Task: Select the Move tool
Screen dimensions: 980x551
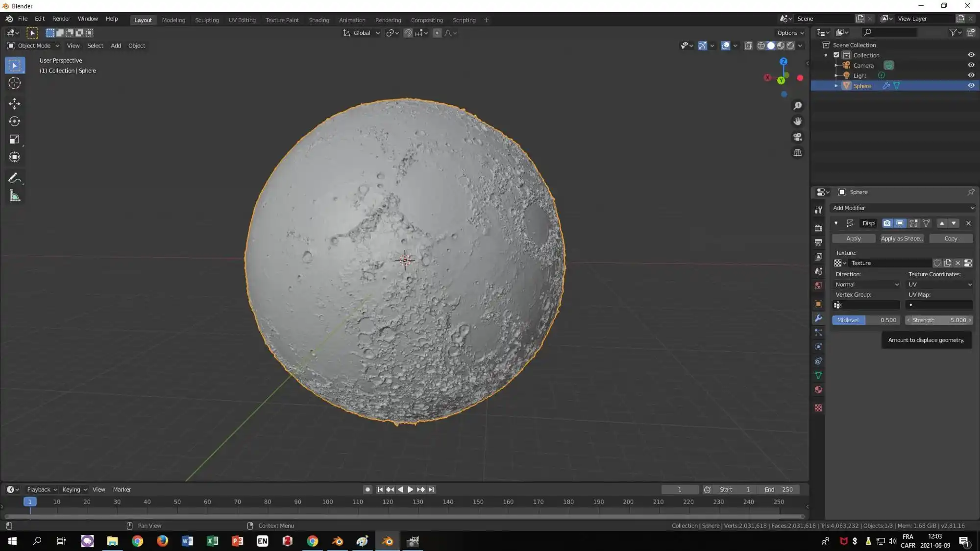Action: pos(14,103)
